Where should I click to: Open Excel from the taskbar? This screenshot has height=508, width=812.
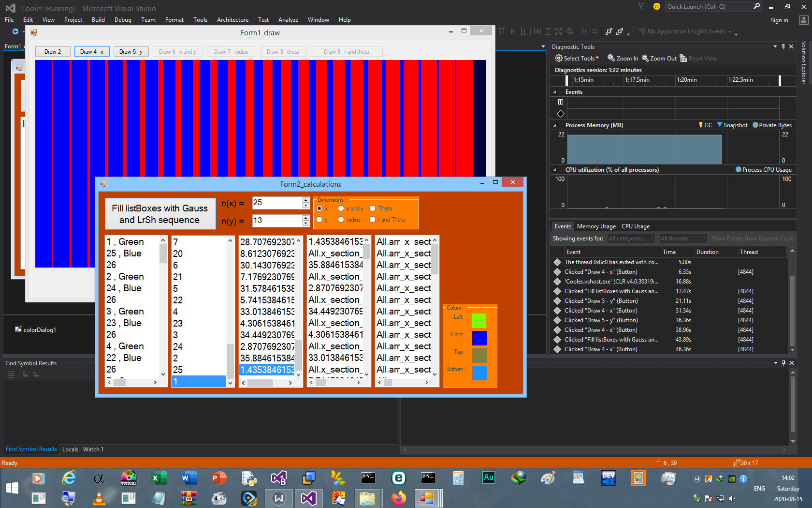click(159, 478)
